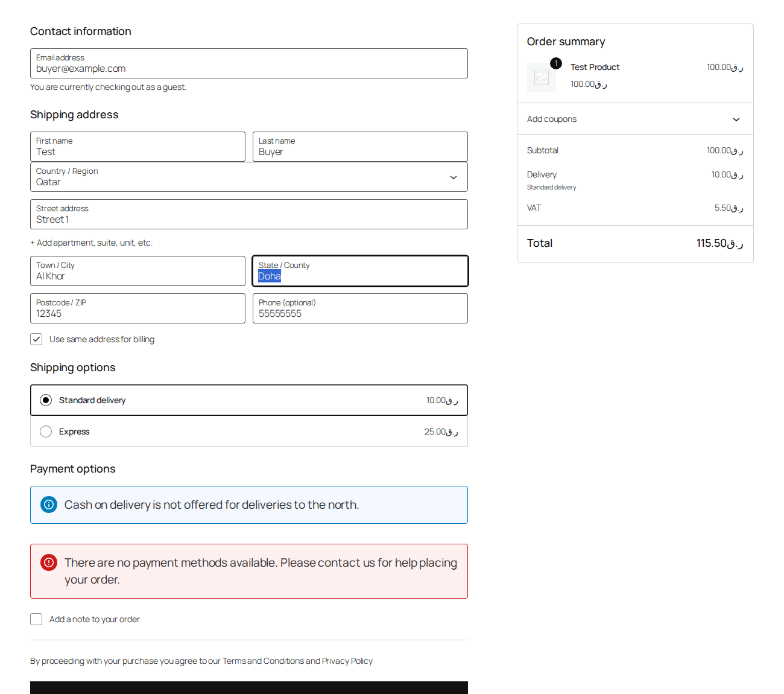Click the Email address field
Viewport: 784px width, 694px height.
pyautogui.click(x=249, y=63)
